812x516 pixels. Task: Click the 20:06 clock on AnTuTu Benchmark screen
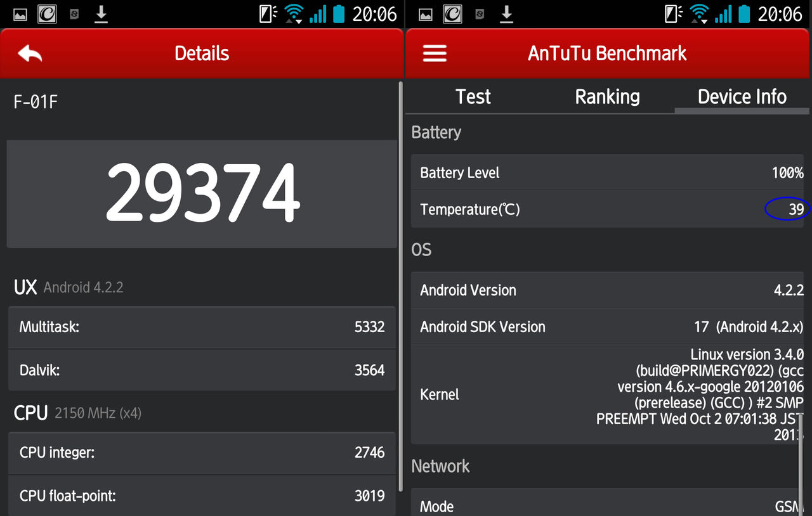coord(780,14)
